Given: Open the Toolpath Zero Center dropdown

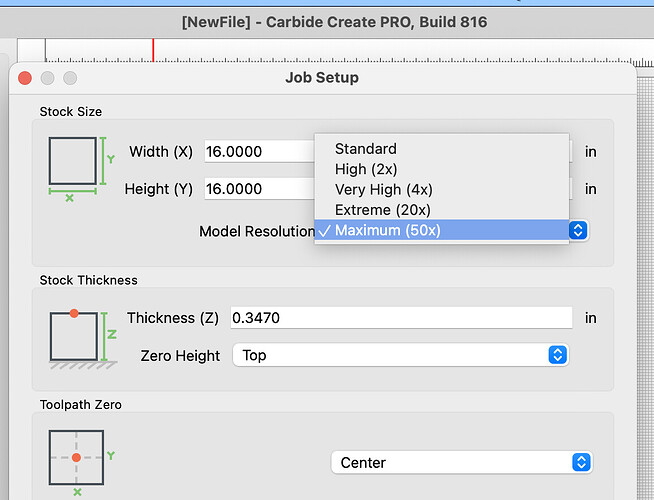Looking at the screenshot, I should [461, 462].
